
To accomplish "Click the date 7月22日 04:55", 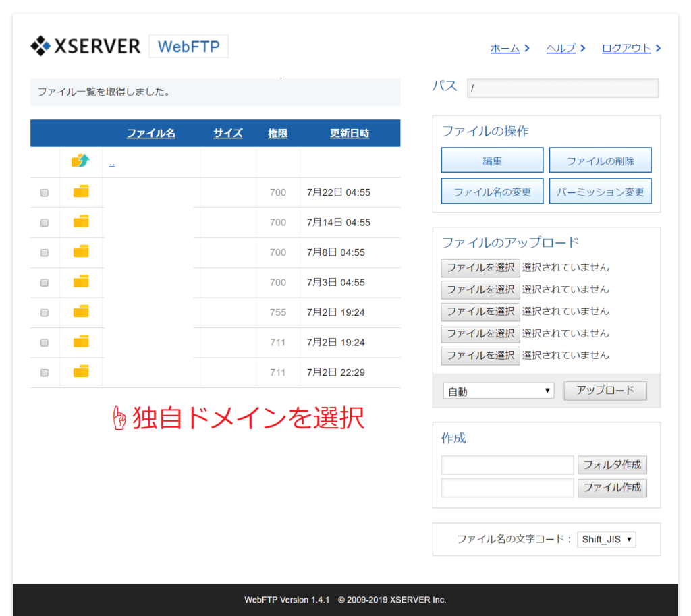I will click(x=339, y=192).
